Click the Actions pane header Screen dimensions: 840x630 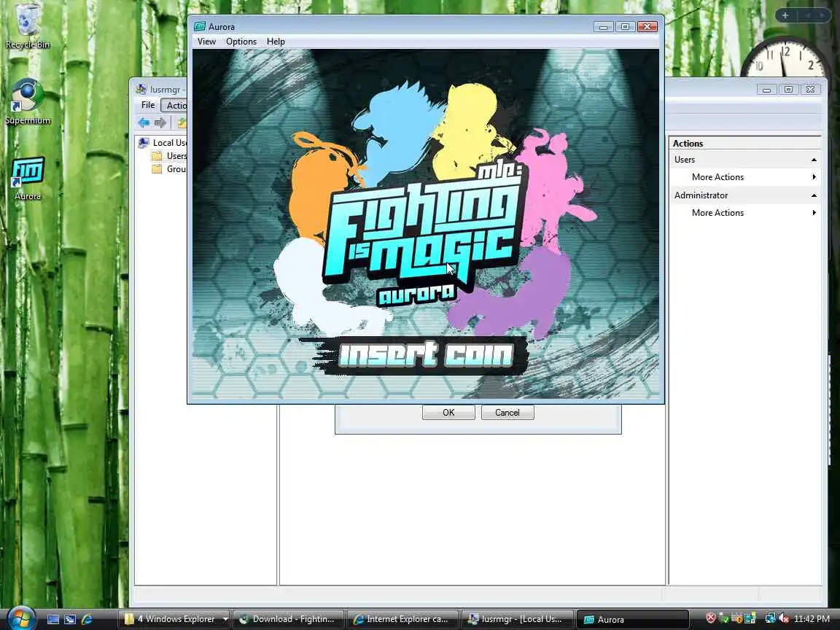pos(744,143)
